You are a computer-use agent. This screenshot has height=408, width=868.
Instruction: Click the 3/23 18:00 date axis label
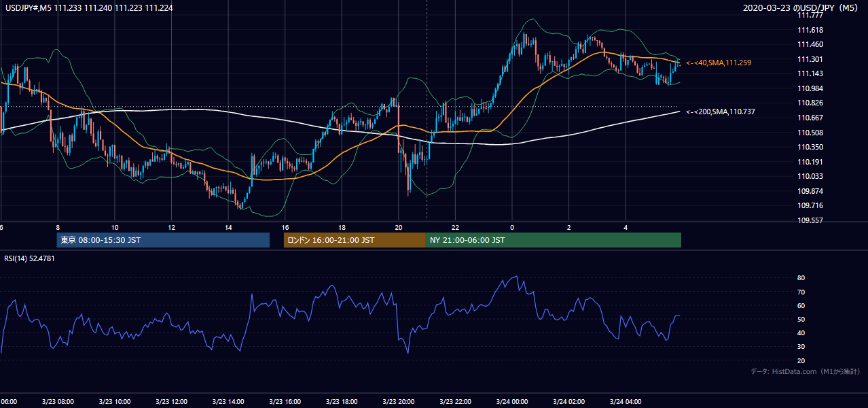[x=341, y=402]
